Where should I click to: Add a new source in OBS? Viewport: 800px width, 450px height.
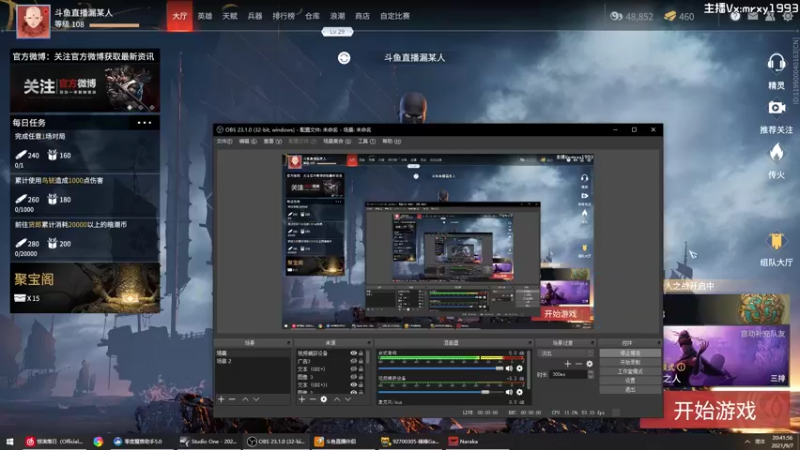coord(302,399)
